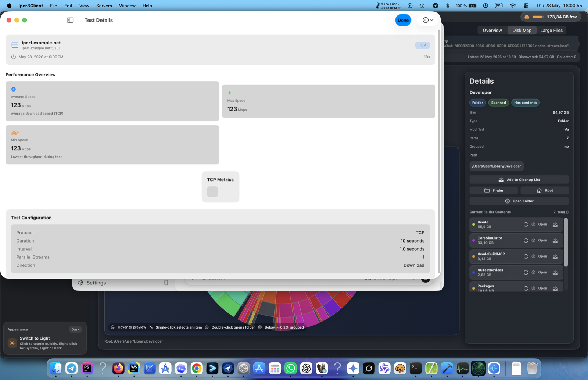This screenshot has height=380, width=588.
Task: Select the radio circle on the Xcode row
Action: pos(526,225)
